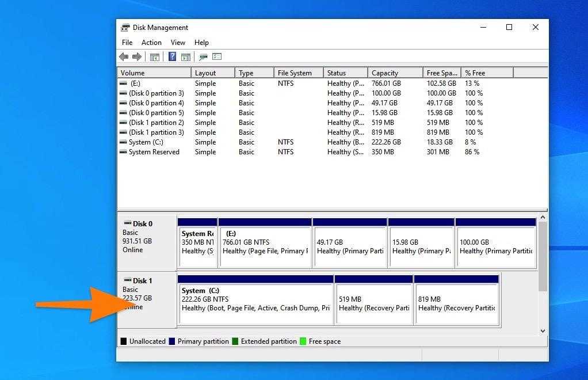Screen dimensions: 588x380
Task: Open the Action menu
Action: coord(151,43)
